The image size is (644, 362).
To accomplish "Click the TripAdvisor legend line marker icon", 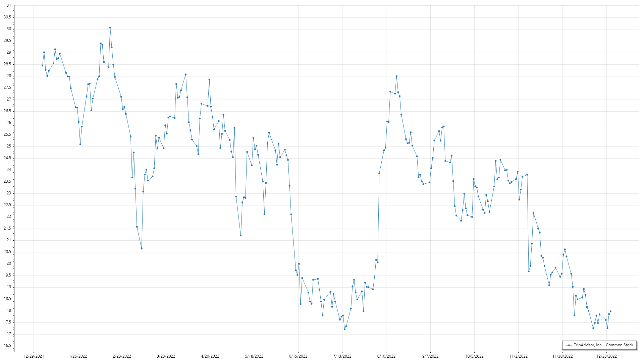I will 569,345.
